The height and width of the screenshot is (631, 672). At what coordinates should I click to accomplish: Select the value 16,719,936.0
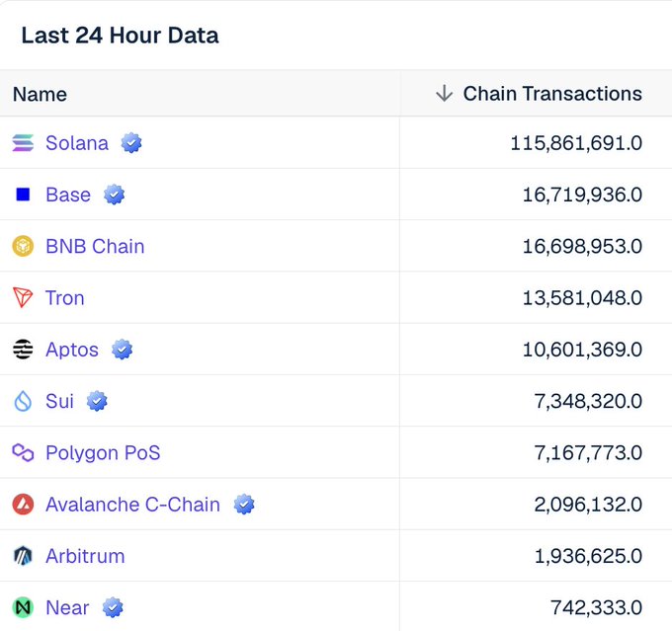582,195
